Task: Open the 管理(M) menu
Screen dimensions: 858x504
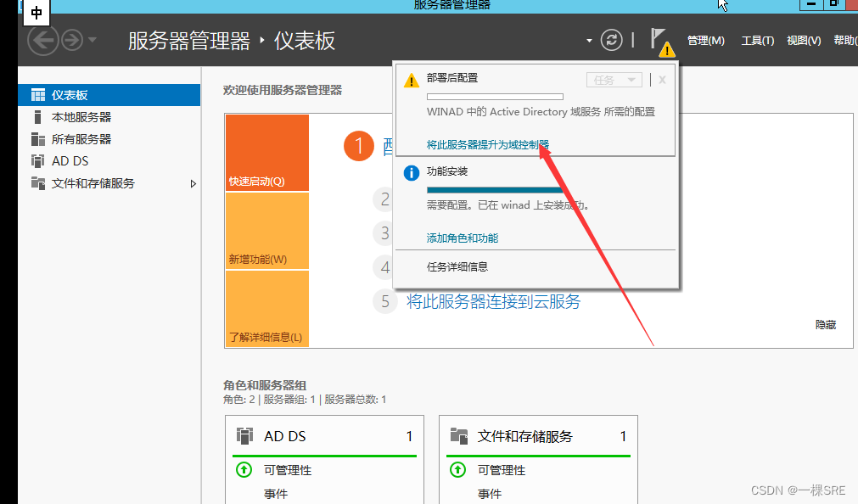Action: coord(705,39)
